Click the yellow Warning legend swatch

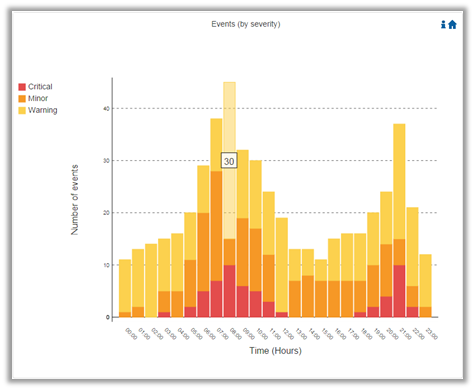tap(22, 110)
